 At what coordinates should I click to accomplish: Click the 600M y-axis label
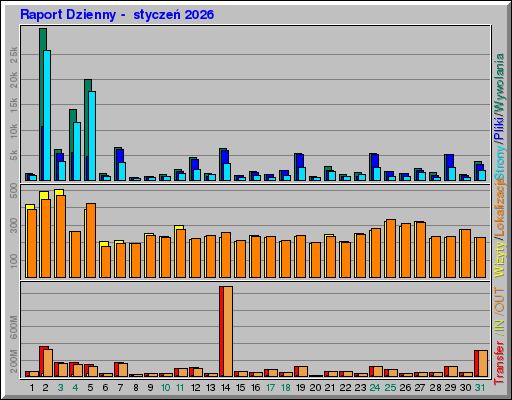point(14,327)
